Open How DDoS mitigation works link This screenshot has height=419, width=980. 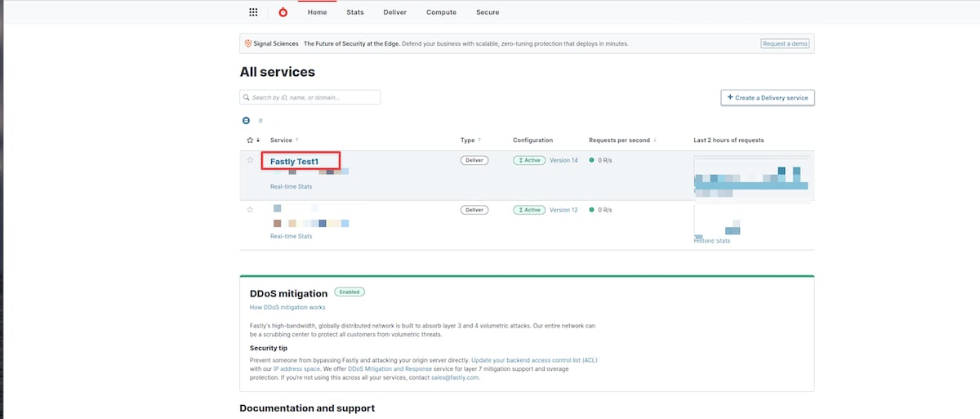point(287,307)
